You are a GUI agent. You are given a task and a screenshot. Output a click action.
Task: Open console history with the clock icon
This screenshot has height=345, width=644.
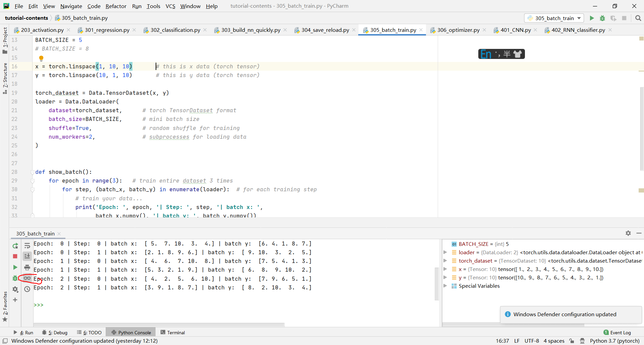(x=27, y=289)
